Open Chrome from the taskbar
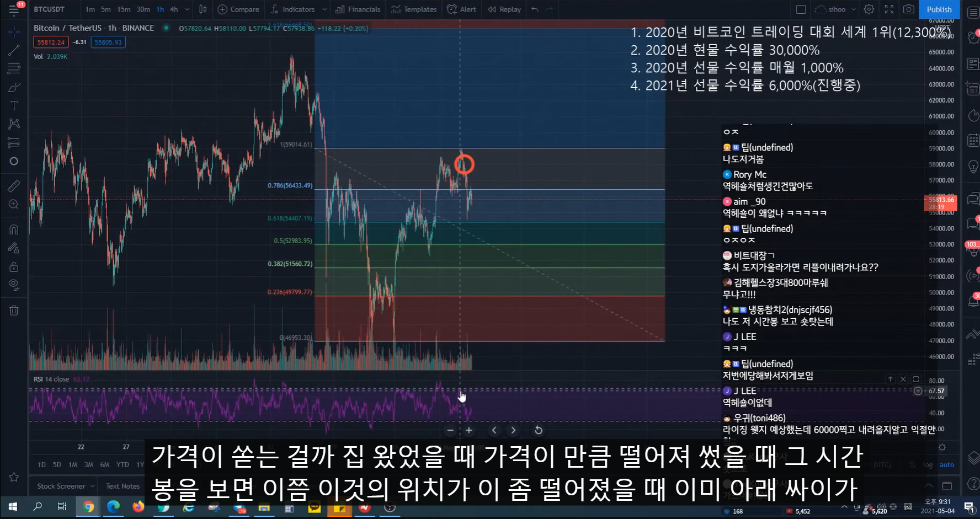Screen dimensions: 980x519 [x=88, y=506]
